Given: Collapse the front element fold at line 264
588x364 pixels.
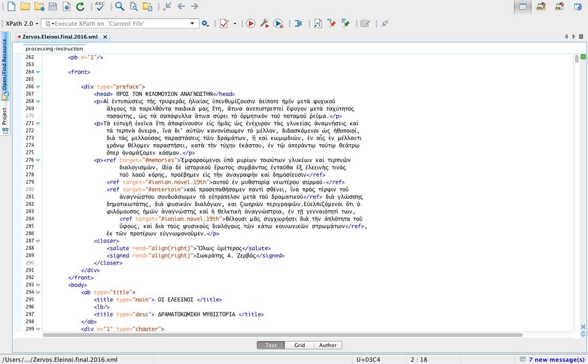Looking at the screenshot, I should 38,72.
